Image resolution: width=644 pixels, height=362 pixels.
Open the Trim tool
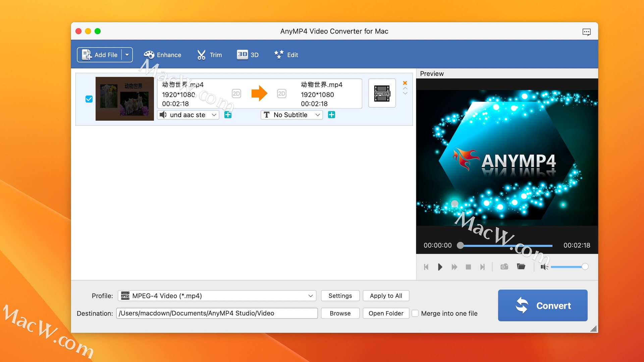209,55
